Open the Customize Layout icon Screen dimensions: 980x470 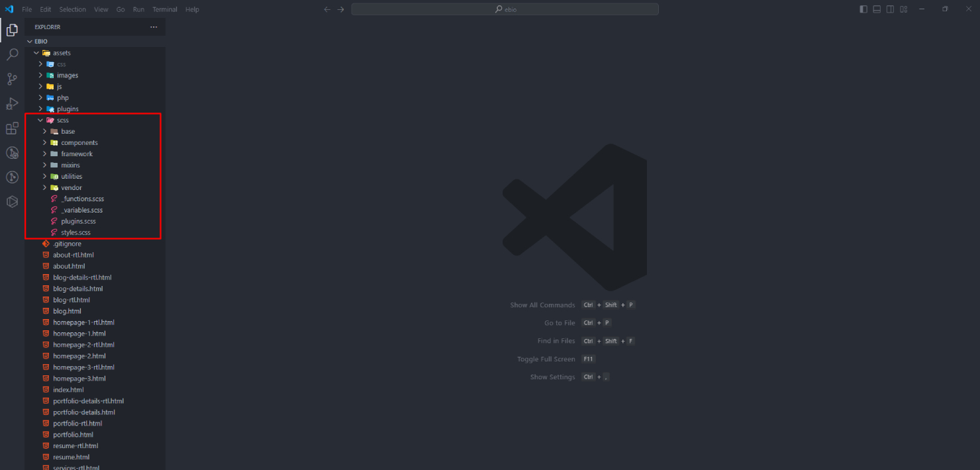(x=904, y=9)
